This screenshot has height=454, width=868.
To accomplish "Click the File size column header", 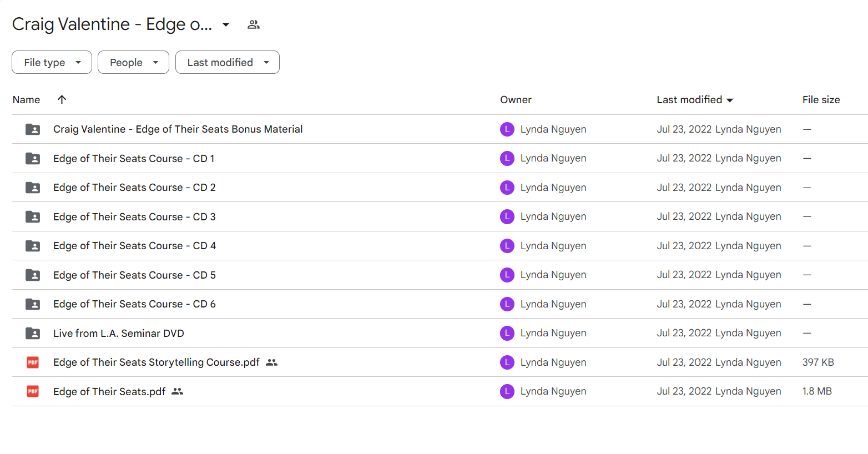I will click(821, 100).
